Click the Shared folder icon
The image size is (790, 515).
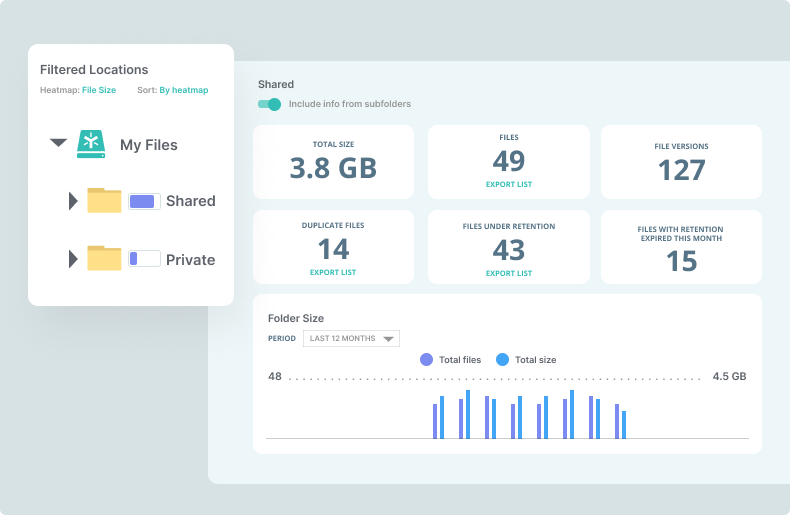(x=104, y=201)
